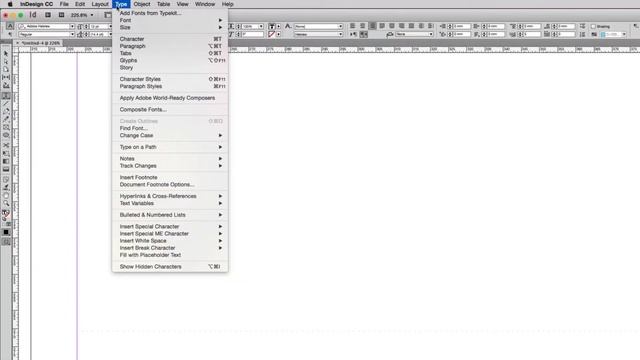Screen dimensions: 640x360
Task: Open the font style Regular dropdown
Action: pyautogui.click(x=72, y=34)
